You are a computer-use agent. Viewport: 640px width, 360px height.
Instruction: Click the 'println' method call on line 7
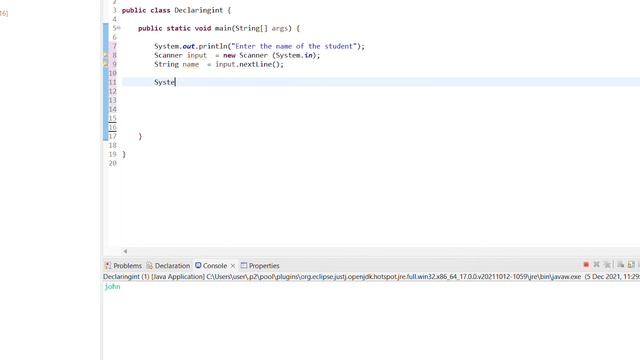(213, 46)
